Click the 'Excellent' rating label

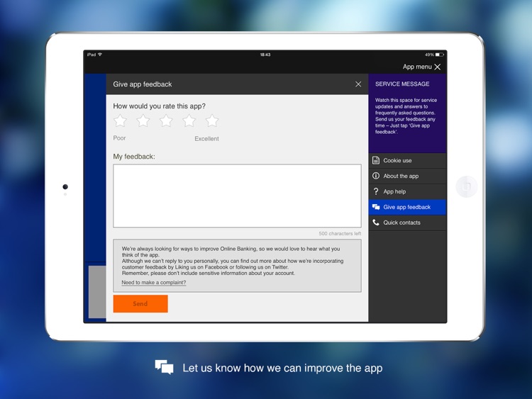[x=206, y=139]
